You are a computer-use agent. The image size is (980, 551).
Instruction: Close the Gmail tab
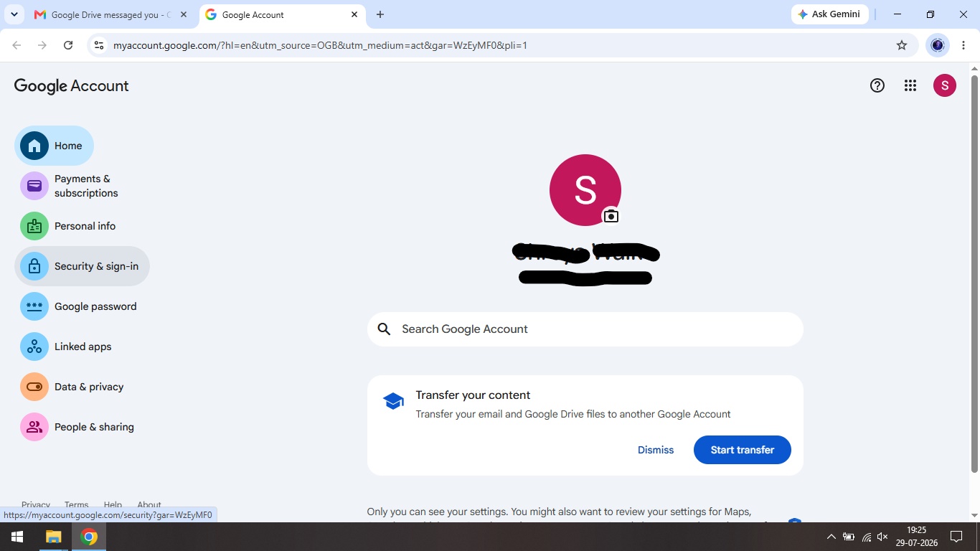click(x=184, y=14)
